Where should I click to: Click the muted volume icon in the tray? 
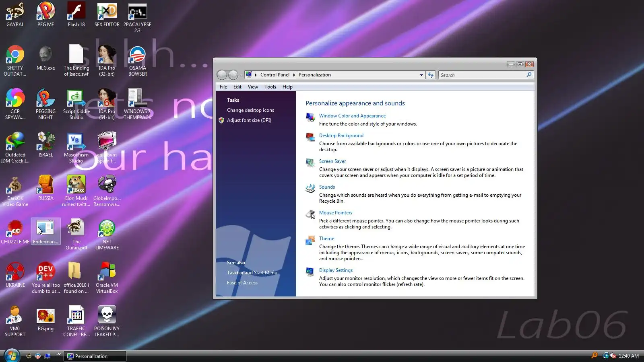613,356
